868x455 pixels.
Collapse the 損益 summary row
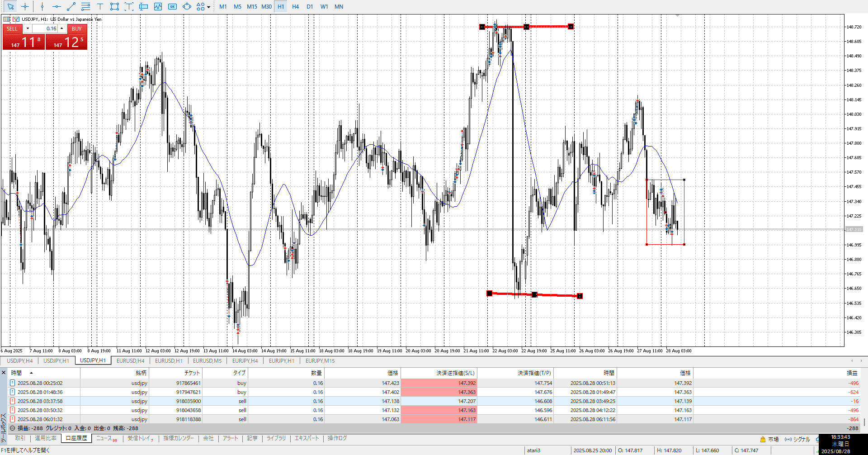coord(13,428)
